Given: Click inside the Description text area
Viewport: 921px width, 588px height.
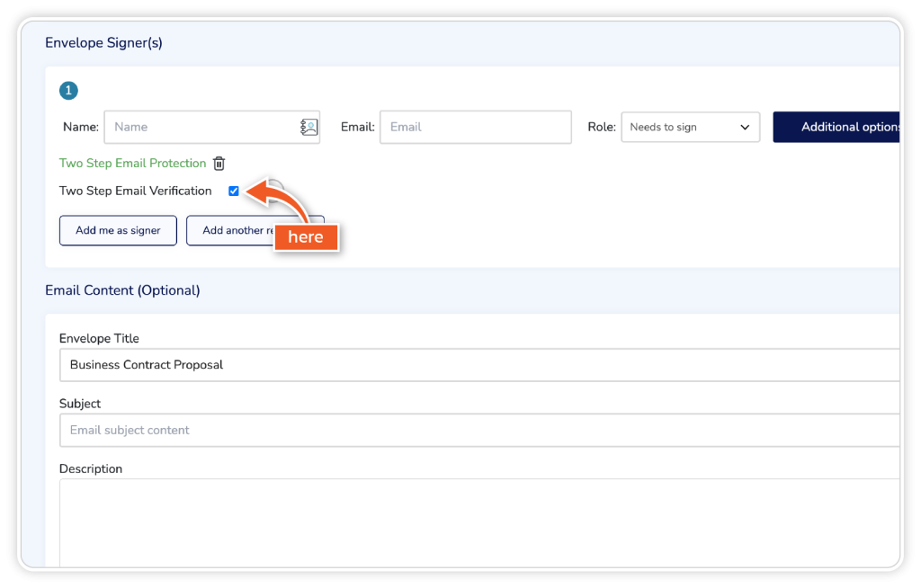Looking at the screenshot, I should coord(477,521).
